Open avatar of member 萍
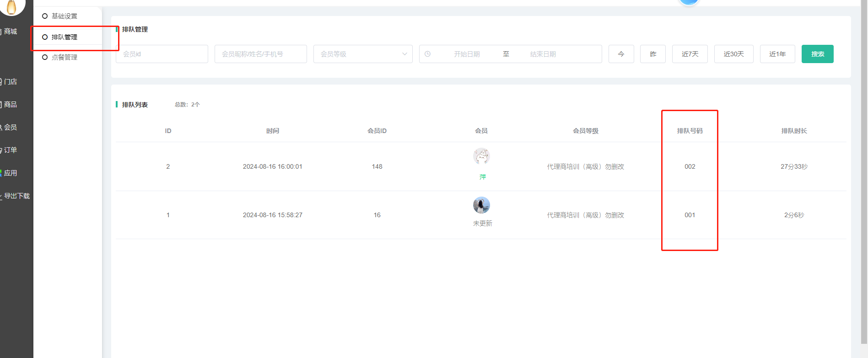 point(481,156)
